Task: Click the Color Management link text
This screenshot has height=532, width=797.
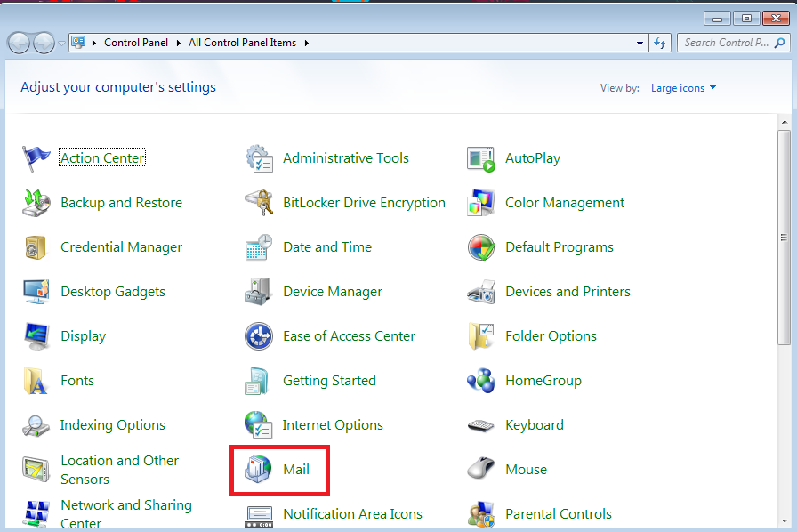Action: 565,203
